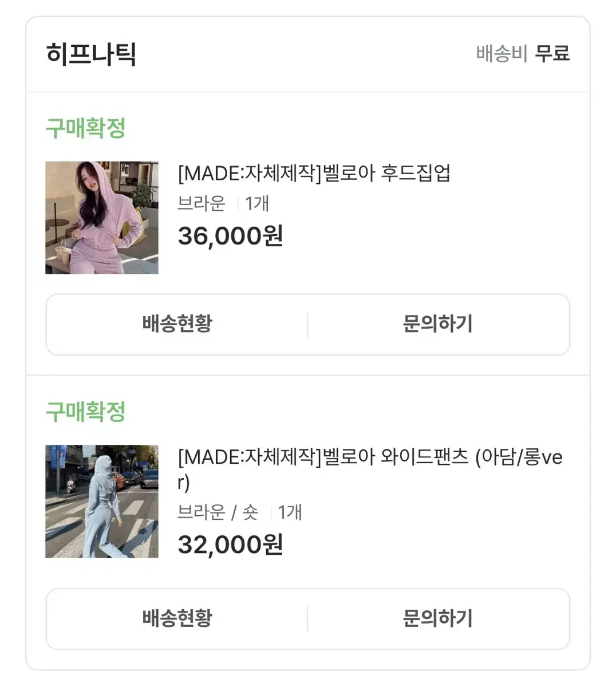Click 1개 quantity of 후드집업 item
616x687 pixels.
(257, 204)
